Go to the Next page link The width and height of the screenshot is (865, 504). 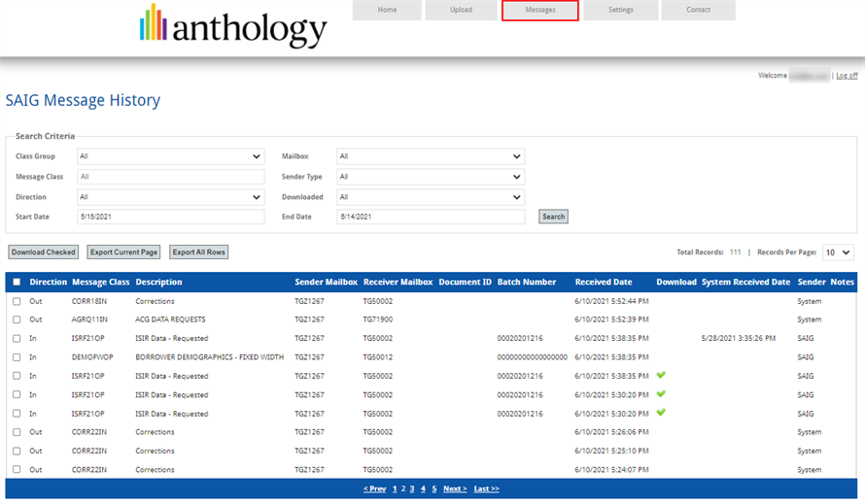454,488
